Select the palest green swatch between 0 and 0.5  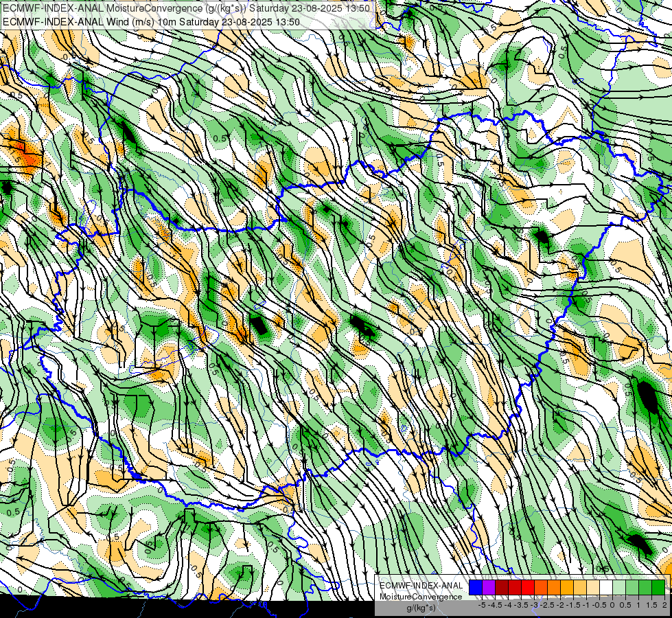[x=619, y=587]
